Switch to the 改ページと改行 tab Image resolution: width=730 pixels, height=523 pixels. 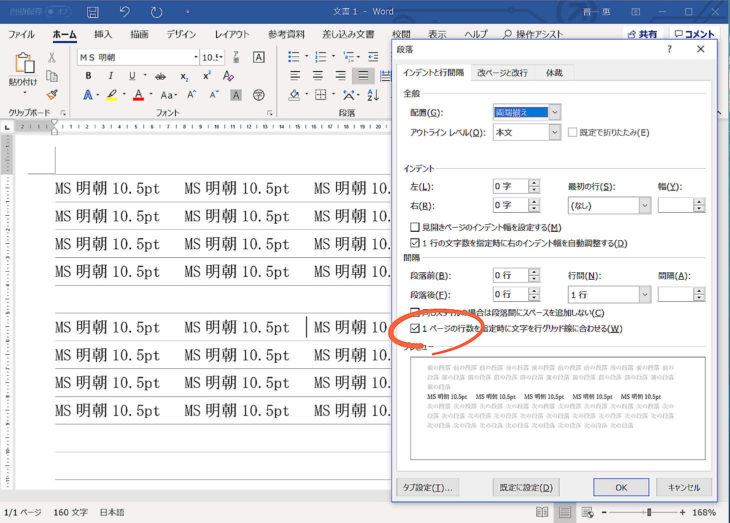(502, 73)
